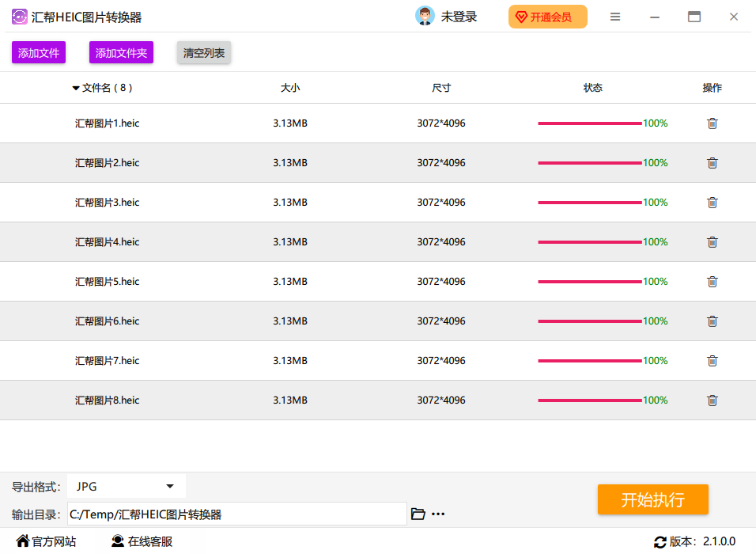Remove 汇帮图片3.heic with the trash icon
The image size is (756, 554).
pos(712,203)
